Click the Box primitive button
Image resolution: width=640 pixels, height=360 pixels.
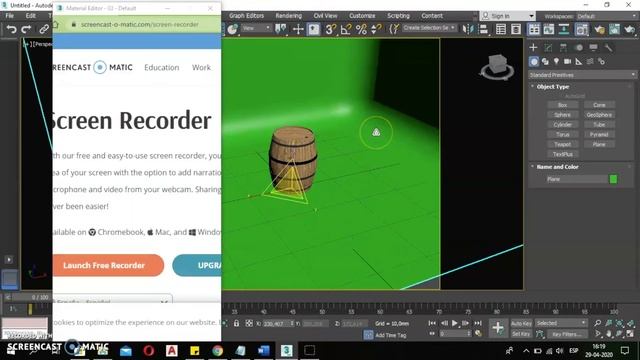click(562, 105)
